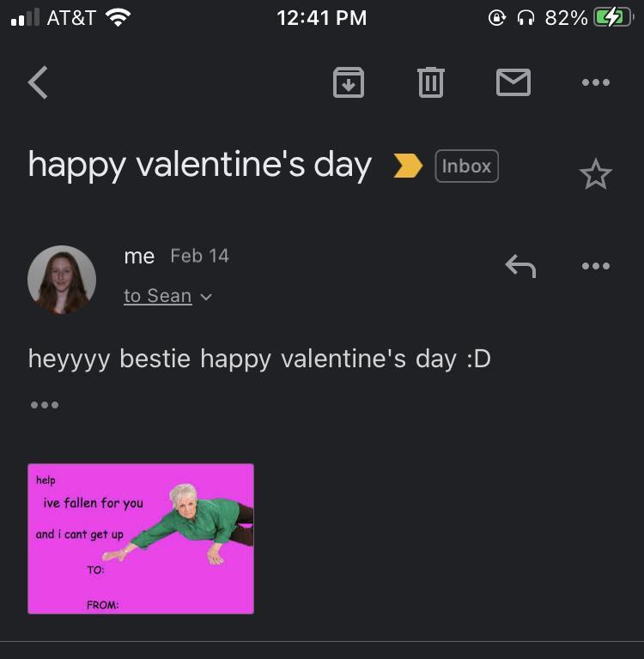
Task: Tap the 'to Sean' recipient link
Action: [158, 296]
